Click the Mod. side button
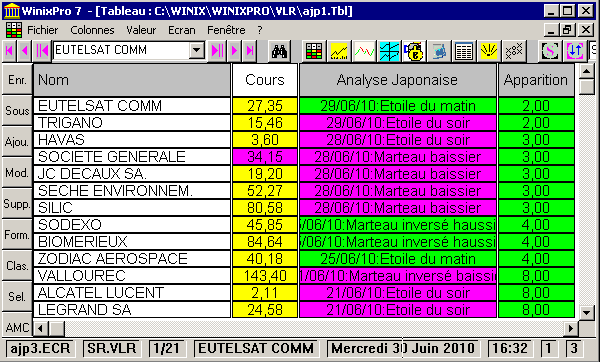Viewport: 600px width, 362px height. [17, 173]
